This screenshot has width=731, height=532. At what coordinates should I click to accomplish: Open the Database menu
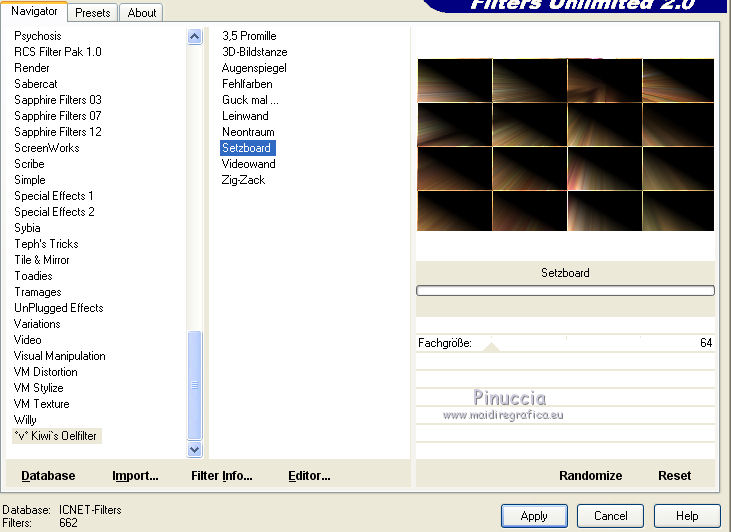(x=48, y=476)
